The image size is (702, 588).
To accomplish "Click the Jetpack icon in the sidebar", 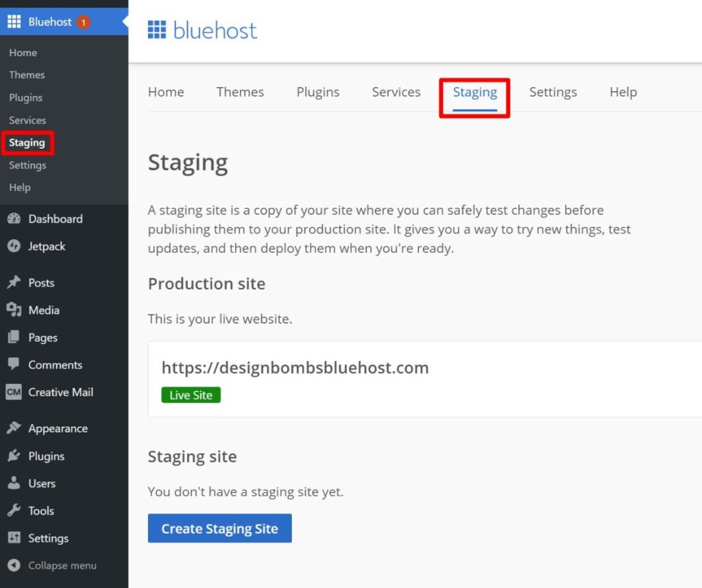I will pyautogui.click(x=16, y=246).
